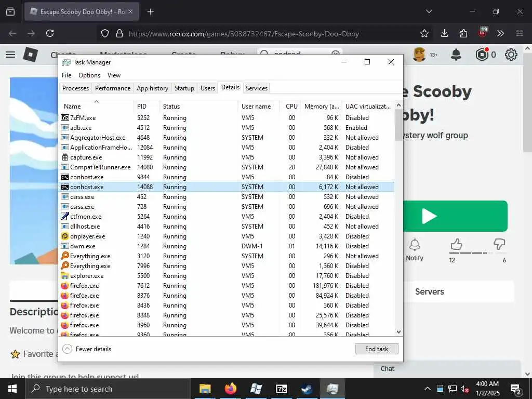The height and width of the screenshot is (399, 532).
Task: Click the site padlock icon
Action: point(119,33)
